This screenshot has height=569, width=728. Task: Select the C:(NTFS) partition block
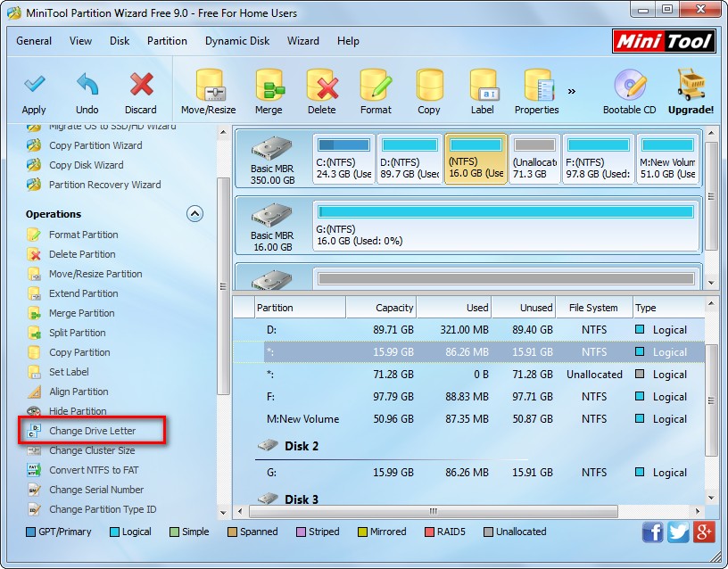coord(343,159)
